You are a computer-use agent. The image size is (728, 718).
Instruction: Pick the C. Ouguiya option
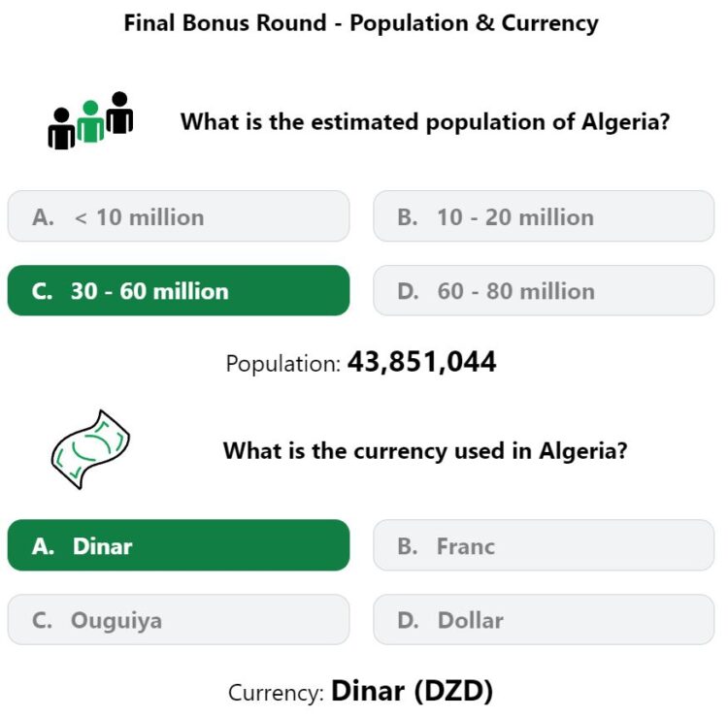point(179,620)
